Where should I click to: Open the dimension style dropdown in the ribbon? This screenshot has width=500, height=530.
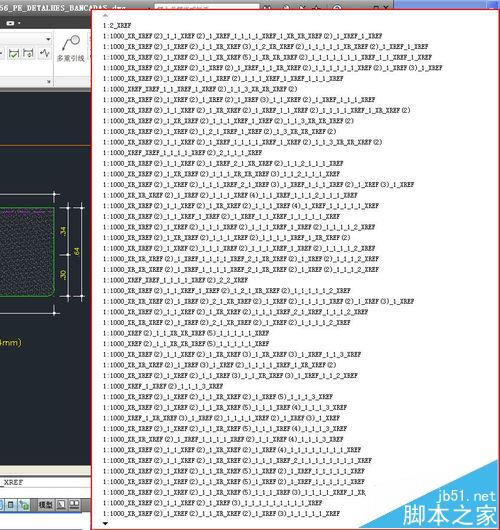click(48, 39)
